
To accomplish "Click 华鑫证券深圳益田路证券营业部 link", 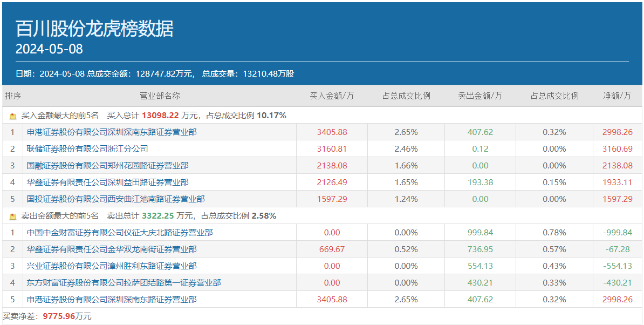I will pos(107,182).
